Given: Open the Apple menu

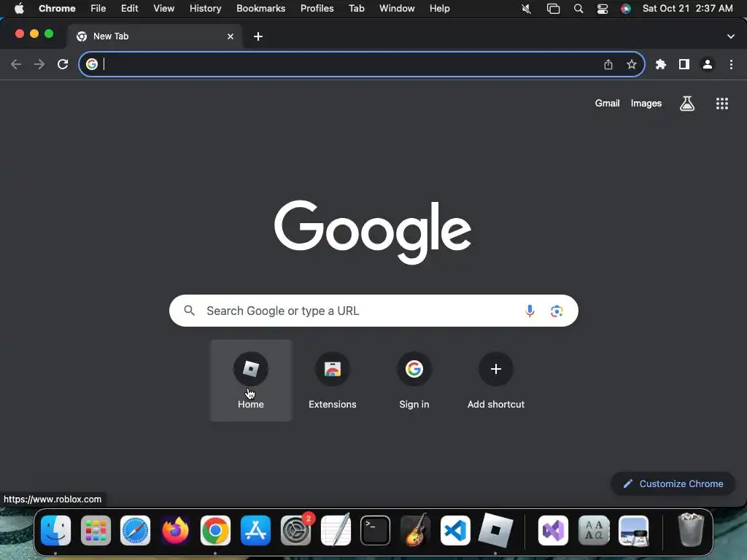Looking at the screenshot, I should 19,9.
